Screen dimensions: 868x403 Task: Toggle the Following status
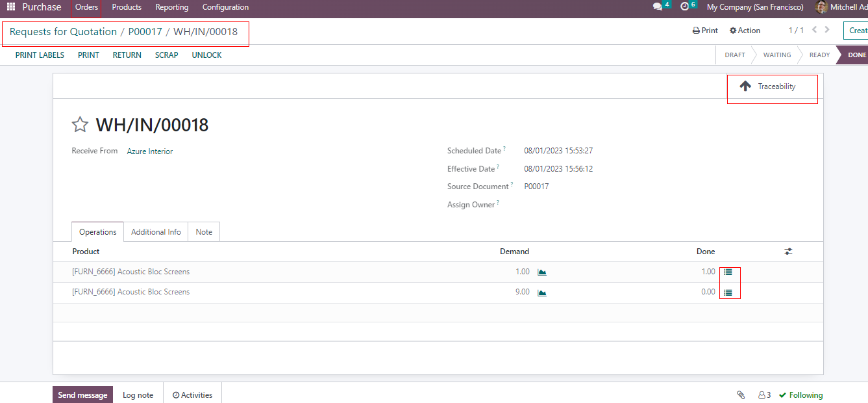coord(800,395)
